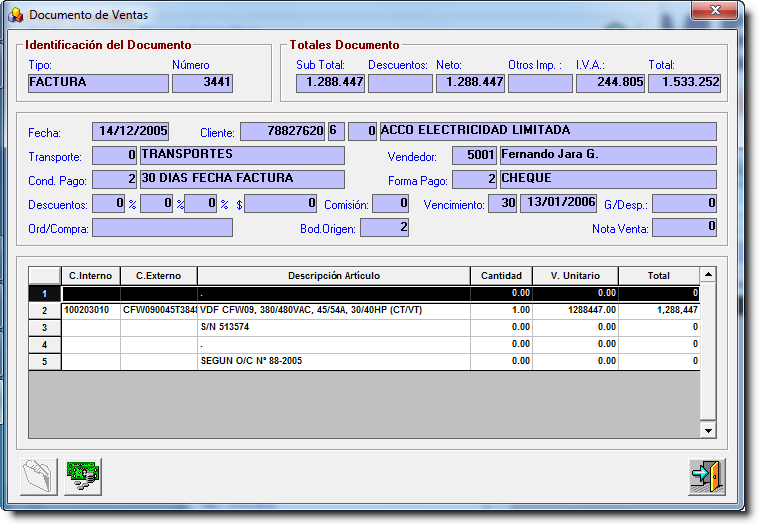
Task: Click the SEGUN O/C N° 88-2005 cell
Action: point(334,361)
